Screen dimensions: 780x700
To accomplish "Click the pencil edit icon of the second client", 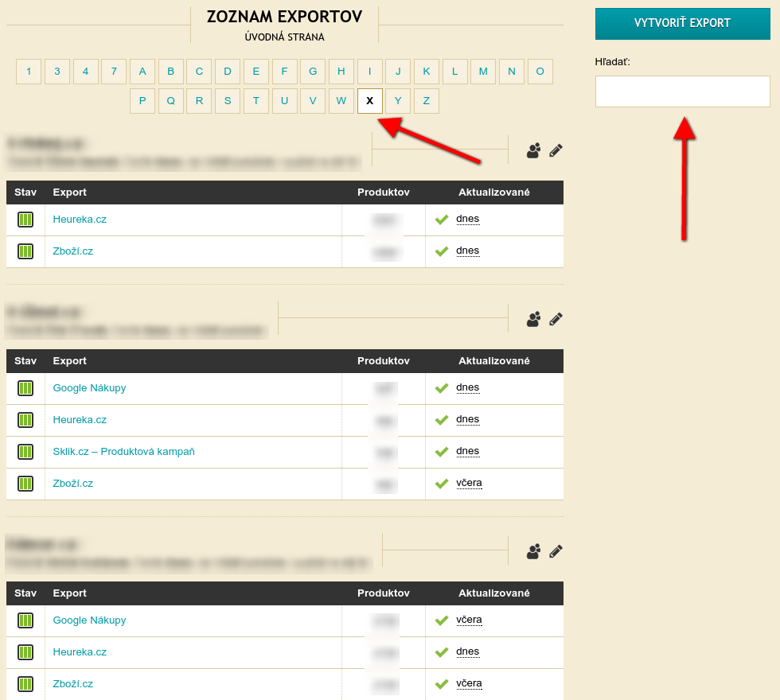I will (556, 319).
